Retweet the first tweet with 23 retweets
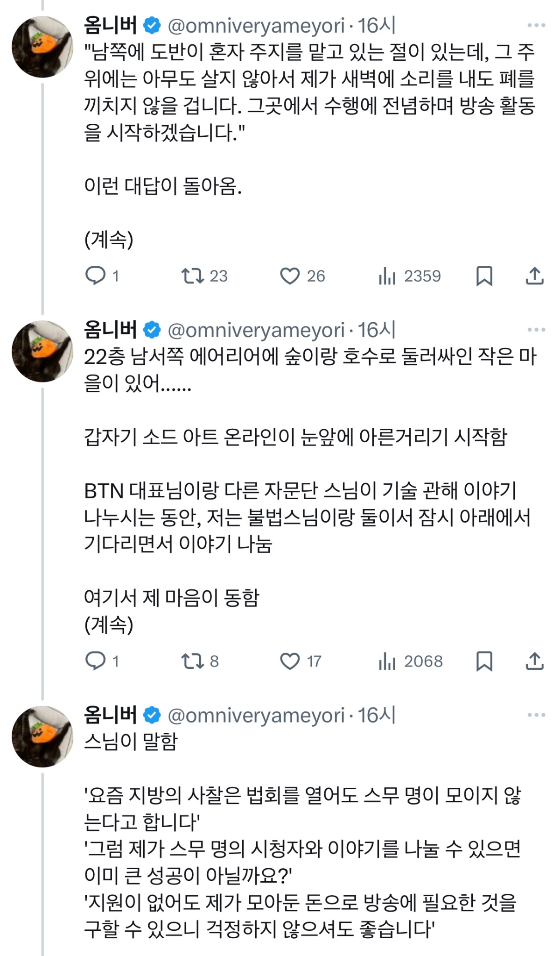 (193, 276)
